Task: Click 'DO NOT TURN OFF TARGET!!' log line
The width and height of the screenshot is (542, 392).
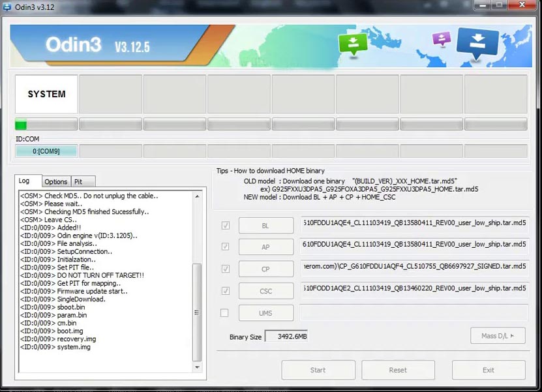Action: 82,275
